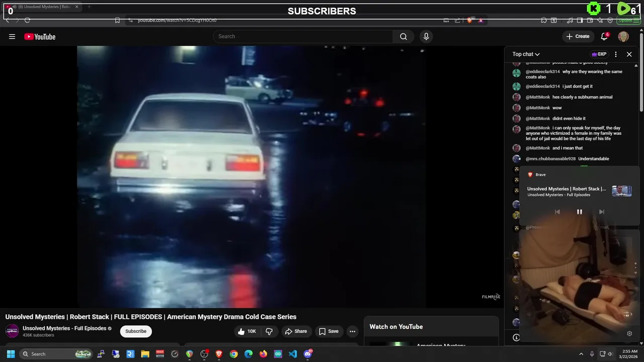This screenshot has height=362, width=644.
Task: Click the Create button
Action: point(578,37)
